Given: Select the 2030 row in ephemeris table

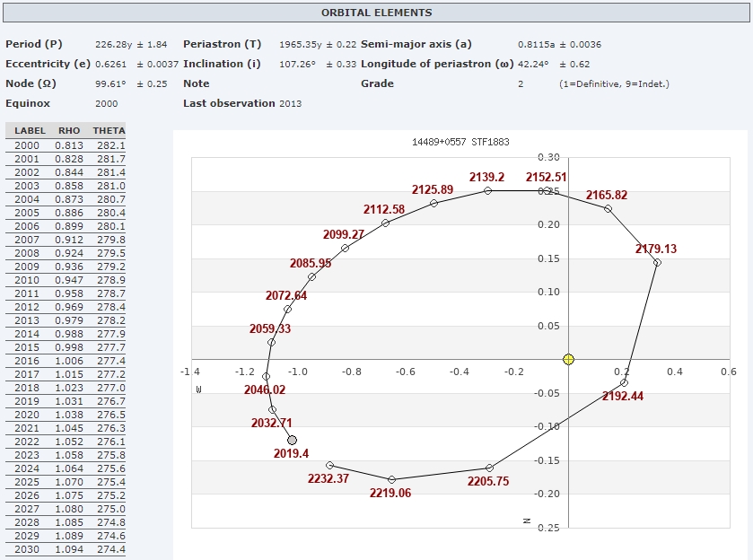Looking at the screenshot, I should (x=65, y=549).
